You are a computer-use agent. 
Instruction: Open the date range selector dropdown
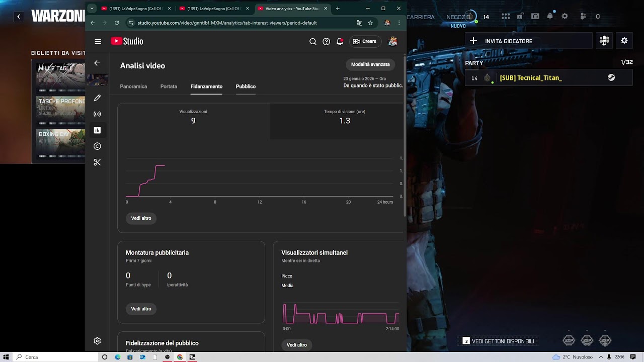pyautogui.click(x=373, y=82)
